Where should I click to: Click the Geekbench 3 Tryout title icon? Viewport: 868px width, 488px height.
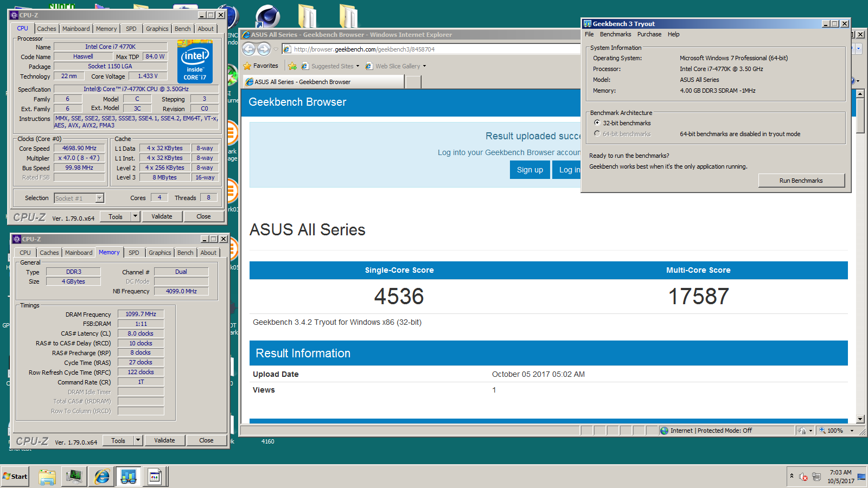point(587,24)
